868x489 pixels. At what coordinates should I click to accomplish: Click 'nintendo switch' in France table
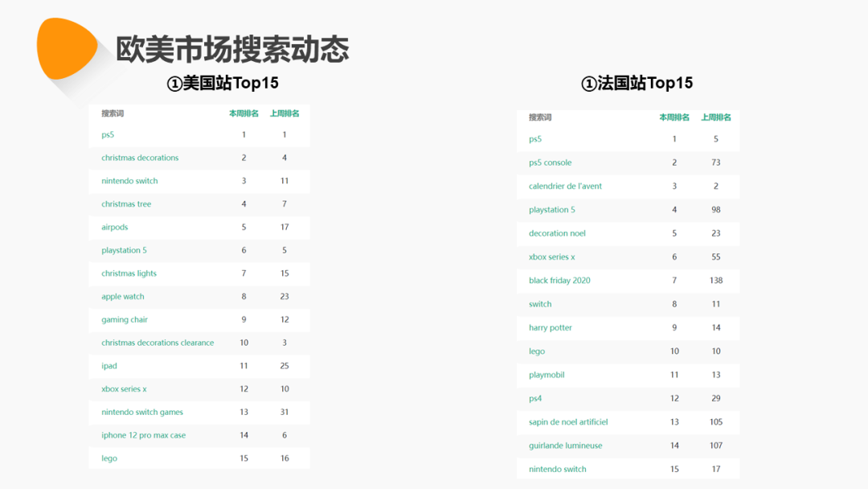point(558,469)
